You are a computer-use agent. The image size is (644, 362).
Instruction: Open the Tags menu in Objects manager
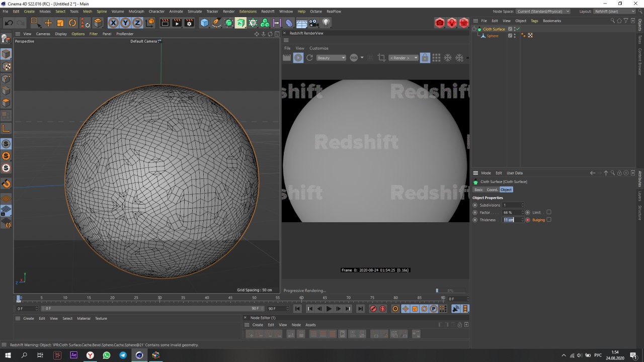pyautogui.click(x=534, y=21)
